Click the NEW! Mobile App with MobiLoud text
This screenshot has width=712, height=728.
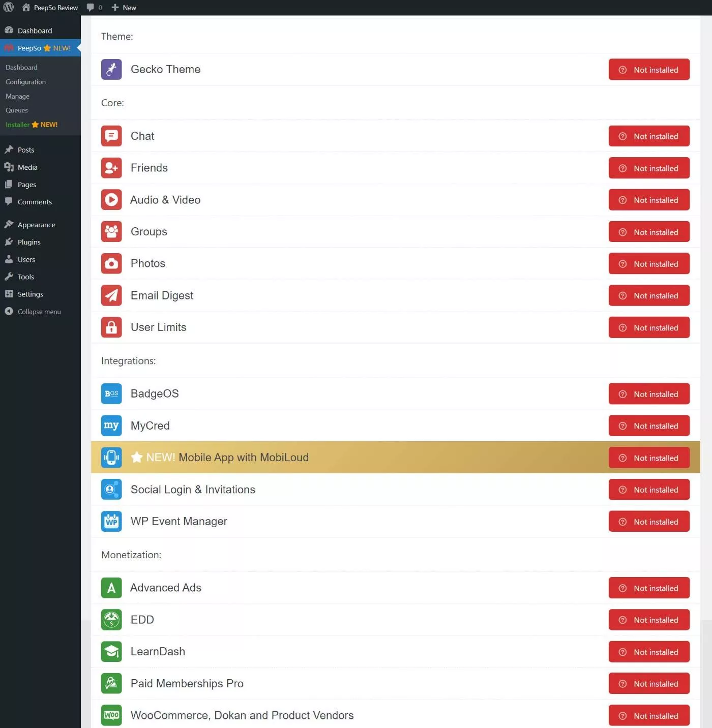220,458
